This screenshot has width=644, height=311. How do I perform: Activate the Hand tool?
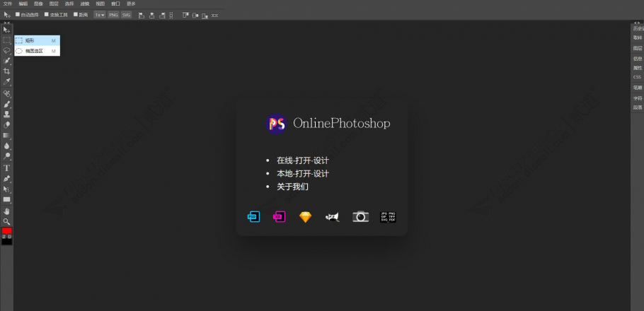click(x=7, y=211)
